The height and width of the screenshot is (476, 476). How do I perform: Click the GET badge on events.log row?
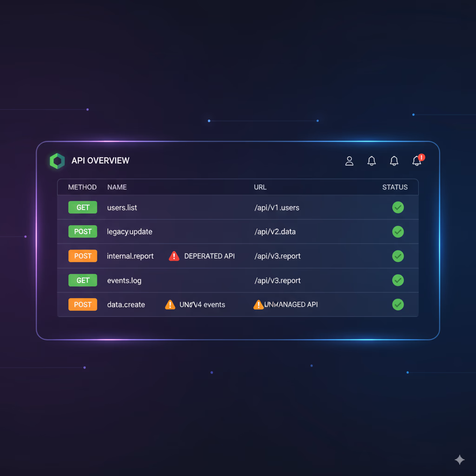[83, 280]
